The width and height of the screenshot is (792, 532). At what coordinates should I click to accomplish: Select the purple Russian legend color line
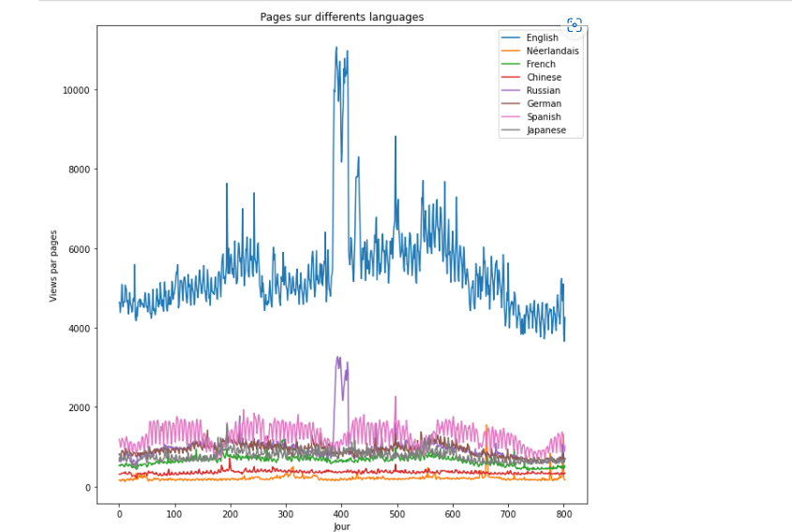[x=513, y=91]
